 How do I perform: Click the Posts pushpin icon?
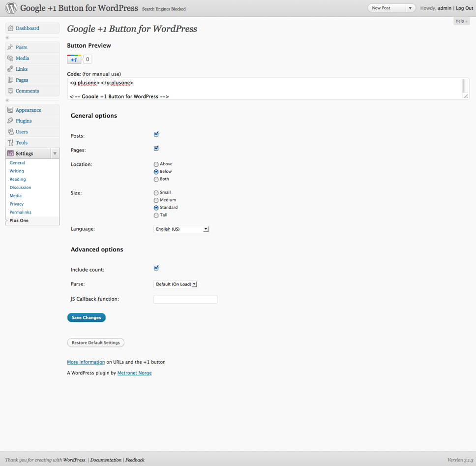[10, 47]
